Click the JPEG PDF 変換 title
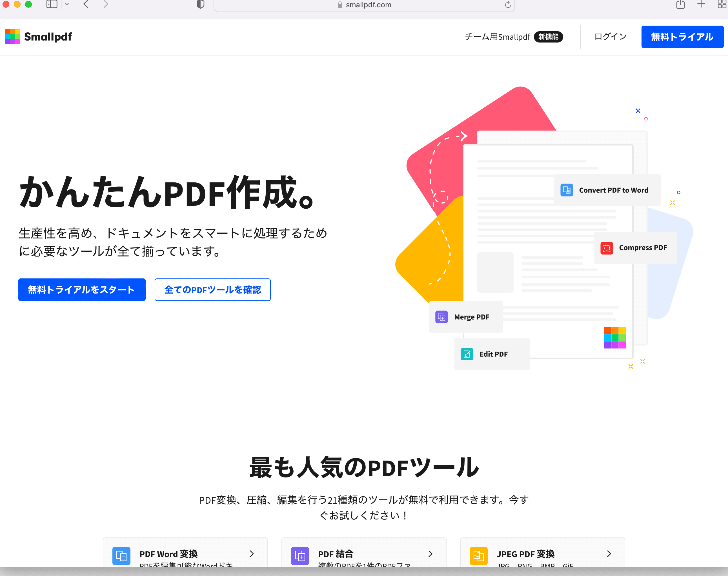The image size is (728, 576). tap(525, 554)
